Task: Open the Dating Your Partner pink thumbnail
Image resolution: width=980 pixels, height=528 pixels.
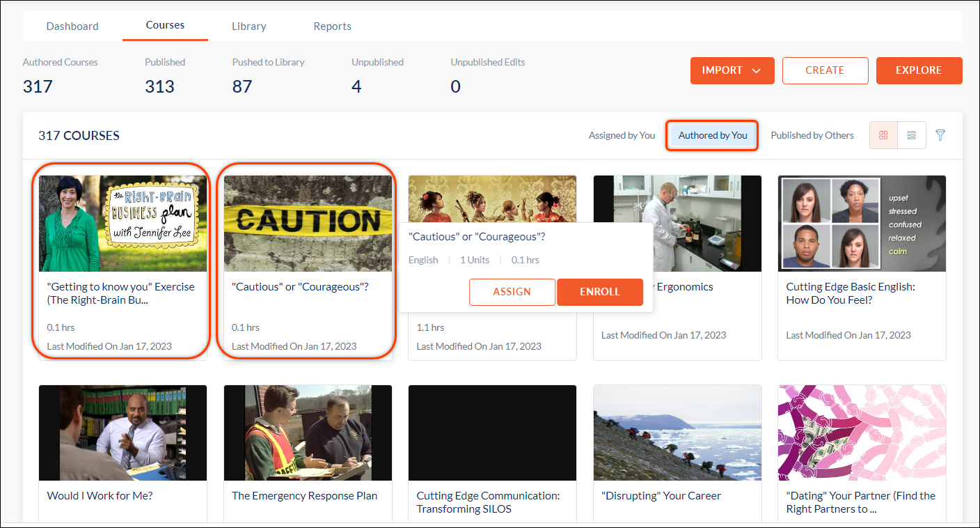Action: [862, 433]
